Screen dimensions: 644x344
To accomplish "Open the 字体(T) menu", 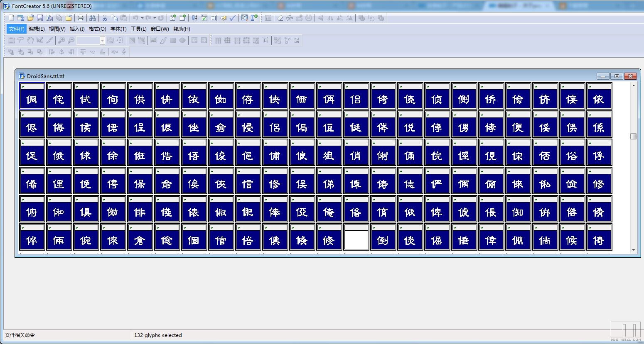I will [118, 29].
